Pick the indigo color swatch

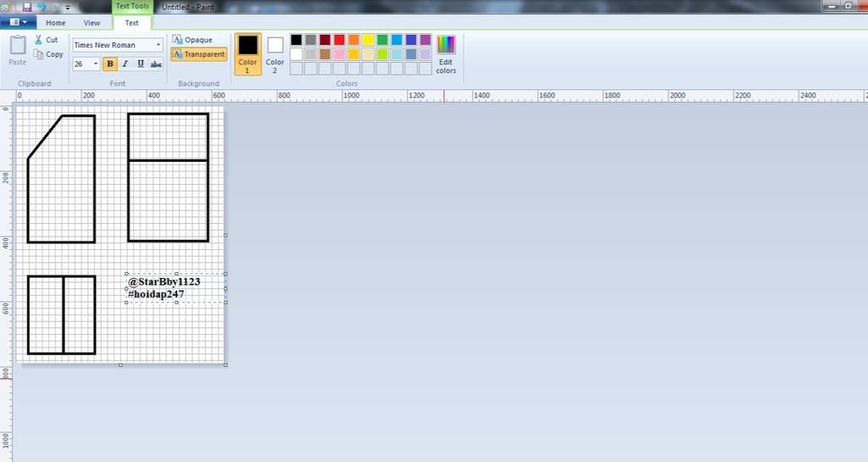tap(411, 40)
